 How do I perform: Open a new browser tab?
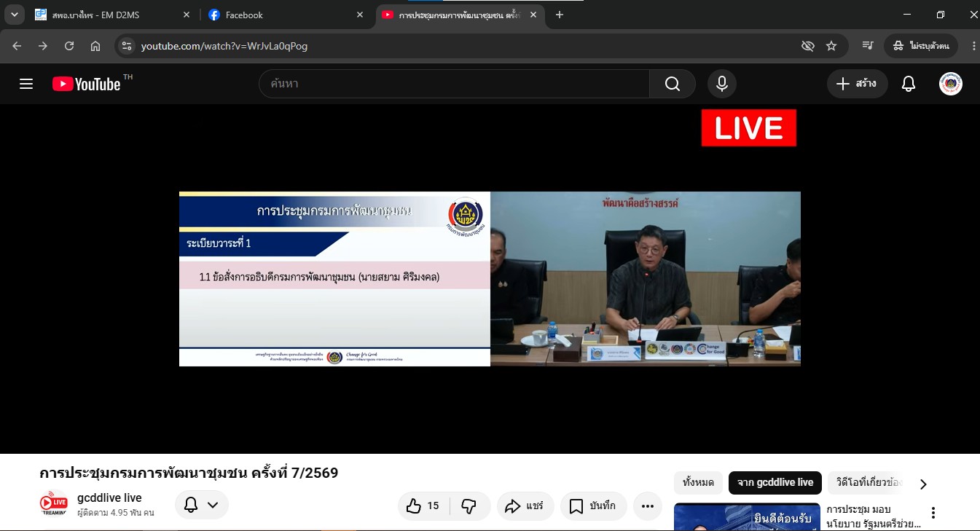click(559, 15)
